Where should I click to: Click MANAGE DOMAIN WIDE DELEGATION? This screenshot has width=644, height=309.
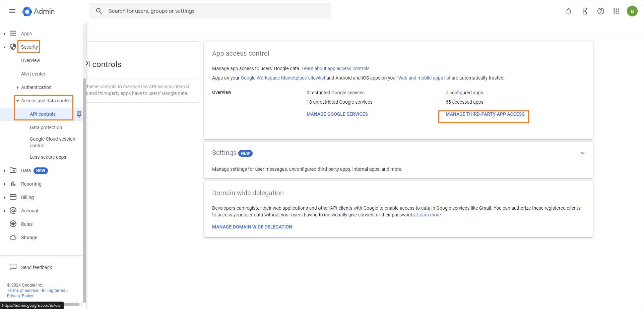point(252,227)
